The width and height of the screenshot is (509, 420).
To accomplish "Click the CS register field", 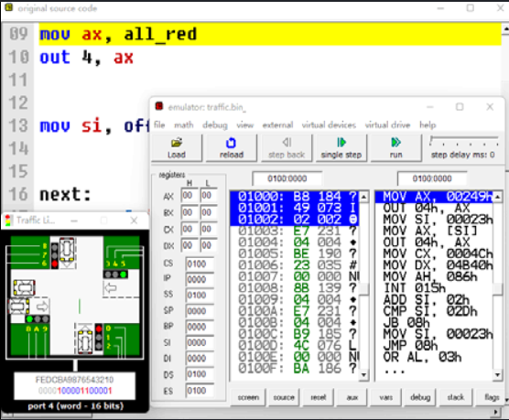I will pyautogui.click(x=200, y=264).
